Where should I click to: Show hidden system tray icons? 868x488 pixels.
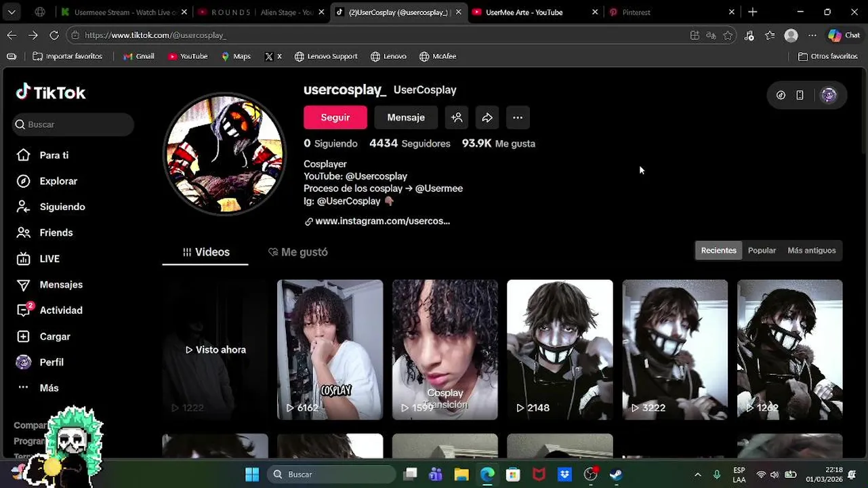pyautogui.click(x=698, y=474)
